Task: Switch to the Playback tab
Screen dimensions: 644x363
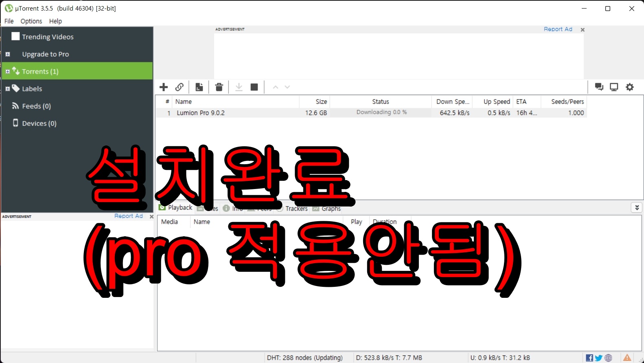Action: pyautogui.click(x=176, y=208)
